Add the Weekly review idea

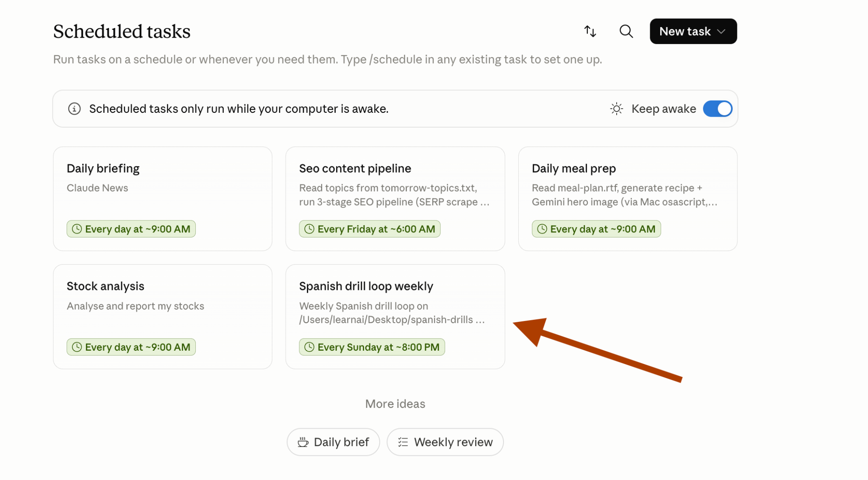(445, 442)
